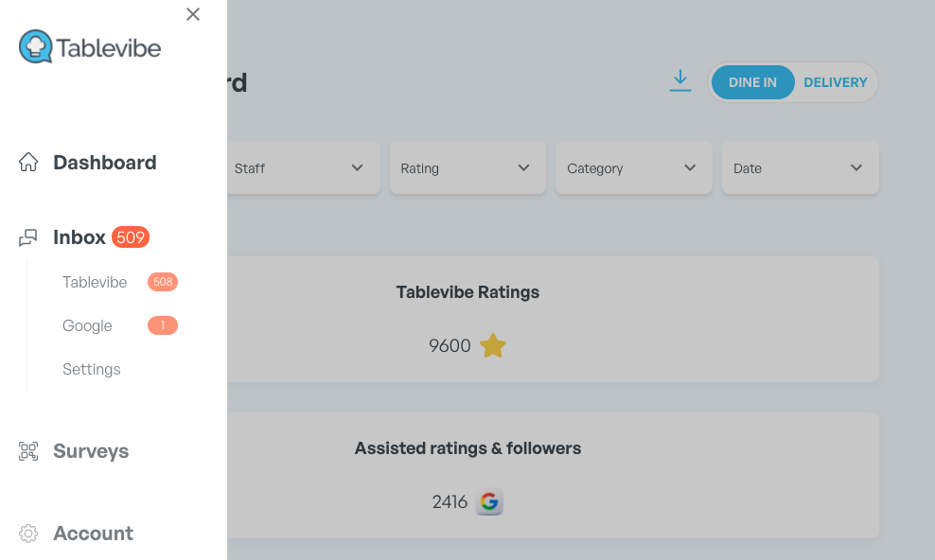Screen dimensions: 935x560
Task: Expand the Rating dropdown
Action: click(467, 168)
